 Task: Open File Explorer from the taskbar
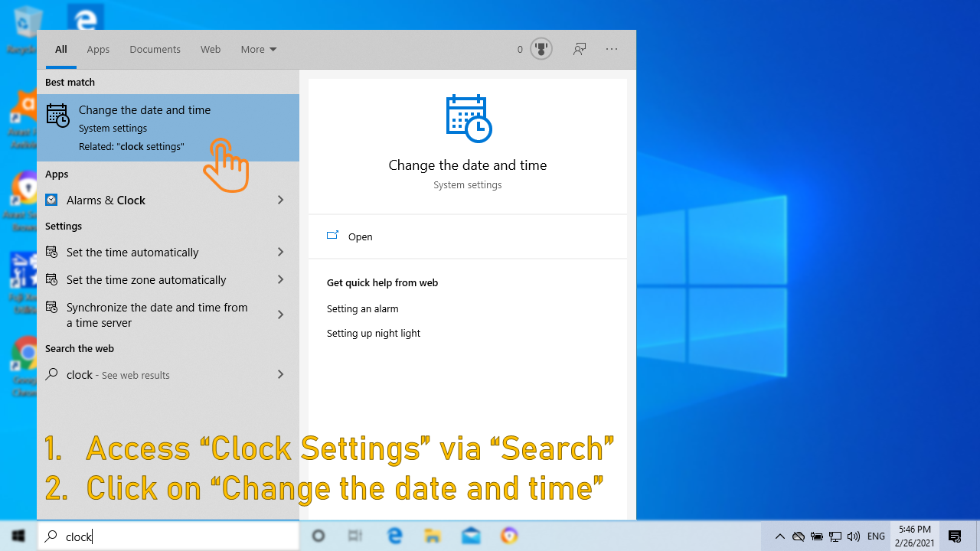(x=433, y=536)
